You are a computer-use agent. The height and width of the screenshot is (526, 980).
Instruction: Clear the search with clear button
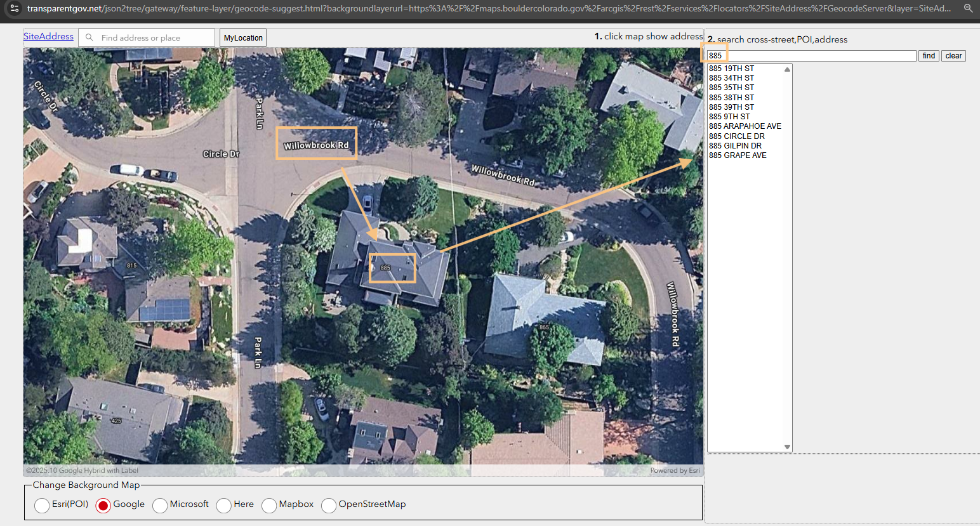[953, 56]
